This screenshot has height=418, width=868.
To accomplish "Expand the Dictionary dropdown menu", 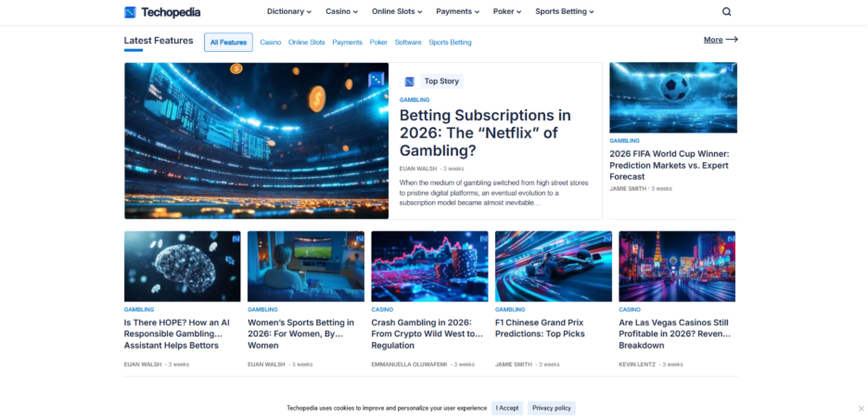I will 289,12.
